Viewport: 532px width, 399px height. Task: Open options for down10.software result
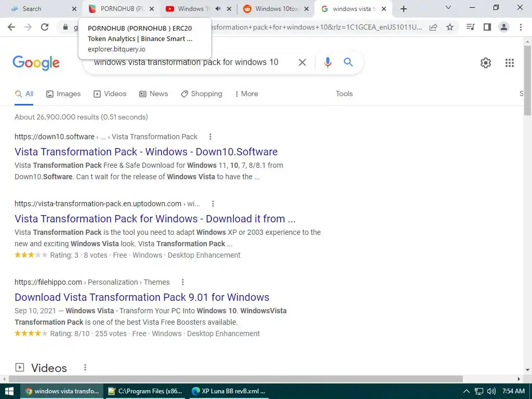coord(210,137)
